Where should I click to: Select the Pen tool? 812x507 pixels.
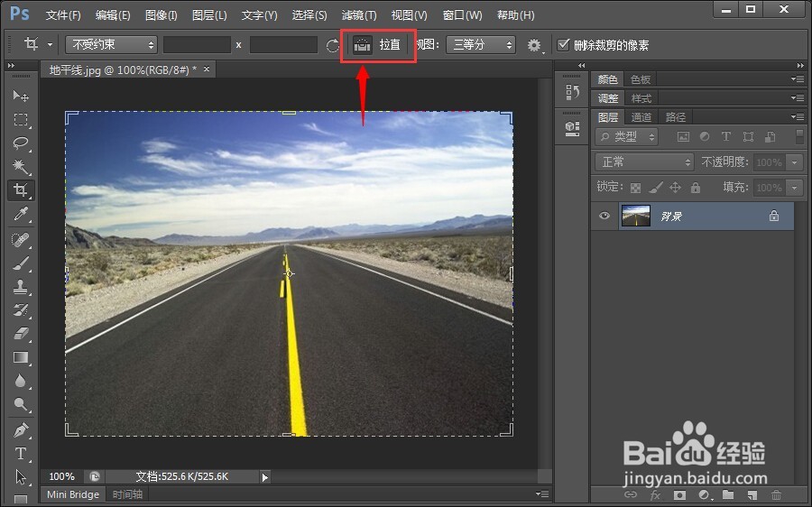21,429
